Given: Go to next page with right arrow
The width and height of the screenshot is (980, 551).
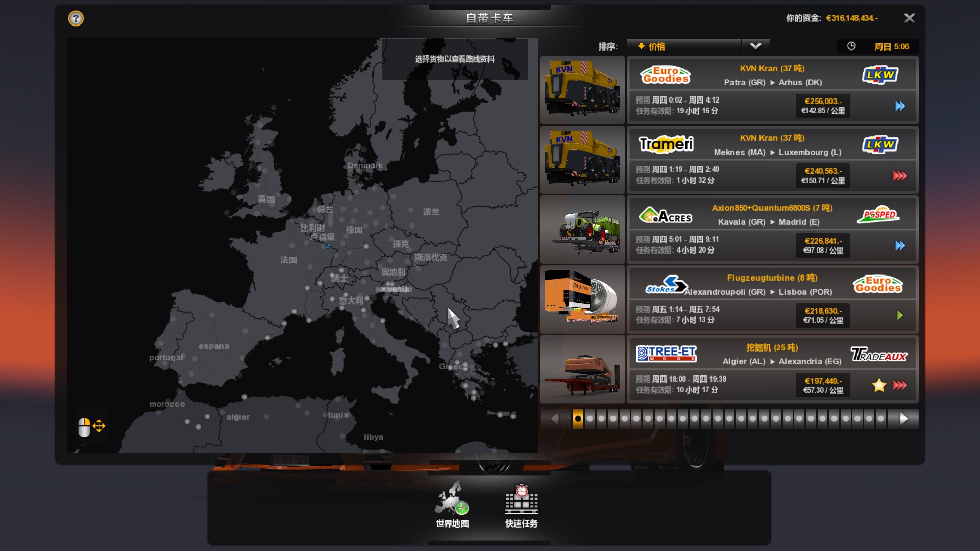Looking at the screenshot, I should pos(903,419).
